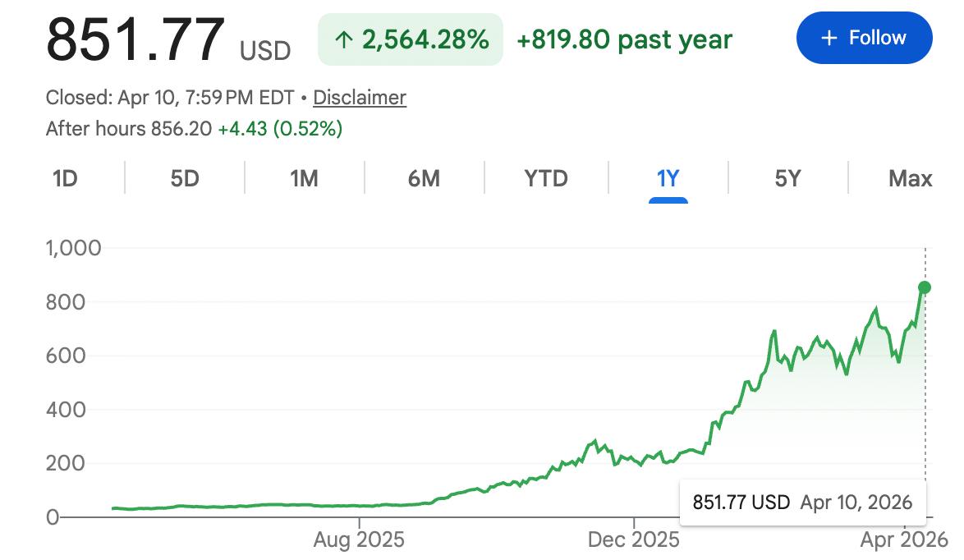Click the Aug 2025 axis label
This screenshot has height=560, width=964.
pyautogui.click(x=359, y=539)
